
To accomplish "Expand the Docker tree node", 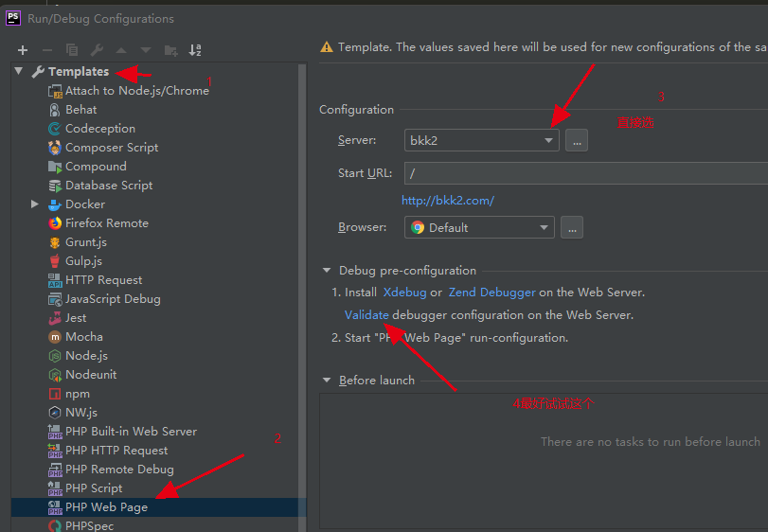I will click(x=35, y=204).
